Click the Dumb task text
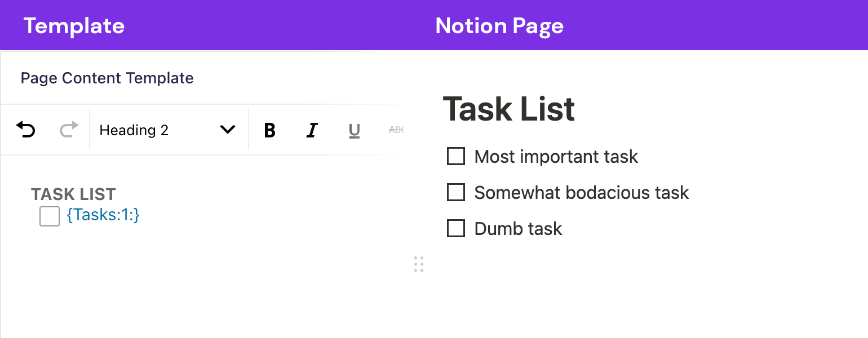The image size is (868, 338). click(519, 229)
